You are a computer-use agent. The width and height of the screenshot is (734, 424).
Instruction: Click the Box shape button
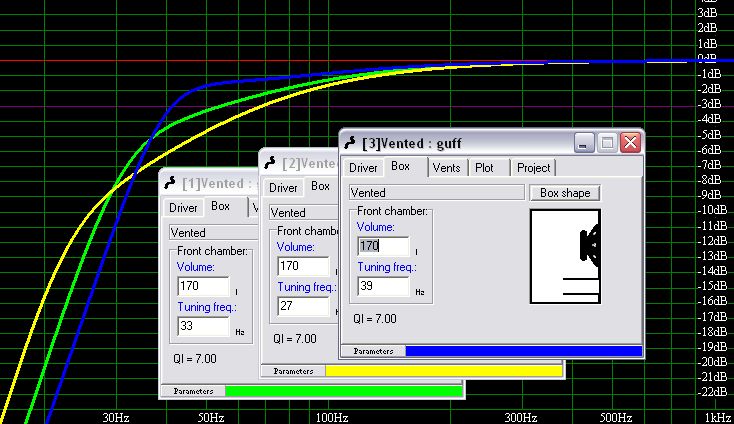[x=565, y=193]
